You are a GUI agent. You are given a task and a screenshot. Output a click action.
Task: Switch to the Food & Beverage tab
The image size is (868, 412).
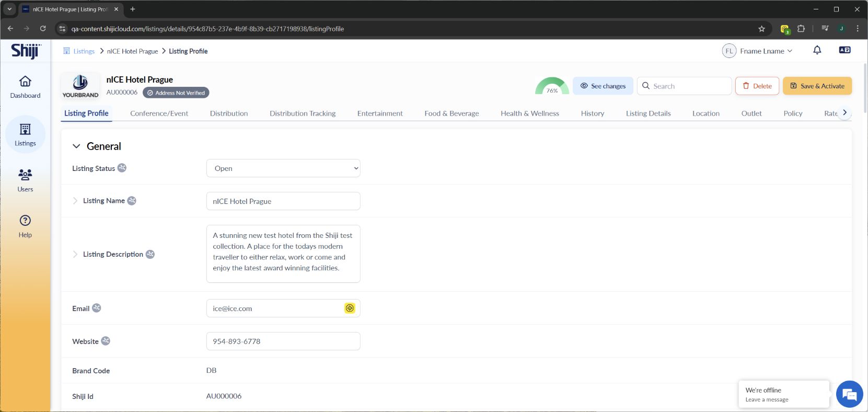pyautogui.click(x=452, y=113)
